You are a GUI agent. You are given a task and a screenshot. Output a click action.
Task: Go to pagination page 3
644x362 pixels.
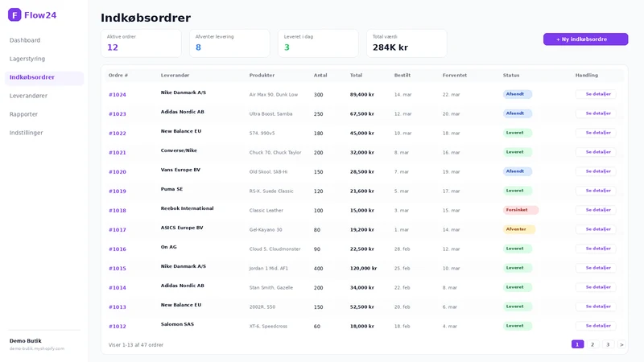608,344
